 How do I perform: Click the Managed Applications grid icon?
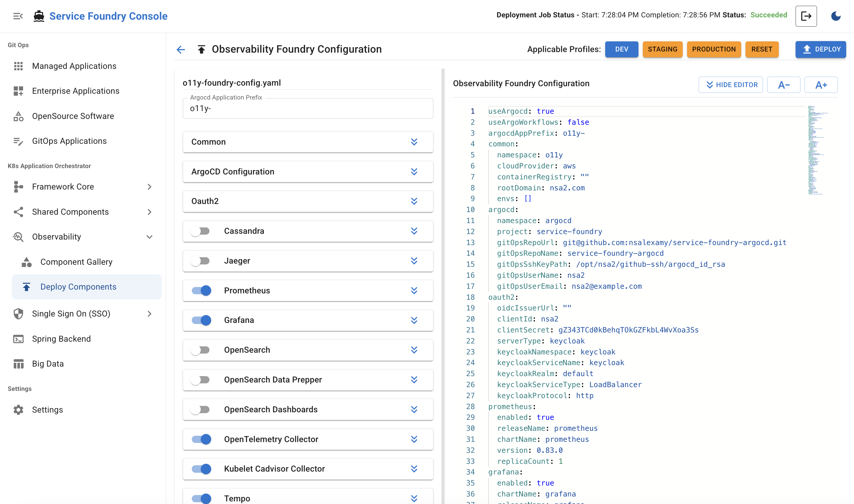(18, 66)
